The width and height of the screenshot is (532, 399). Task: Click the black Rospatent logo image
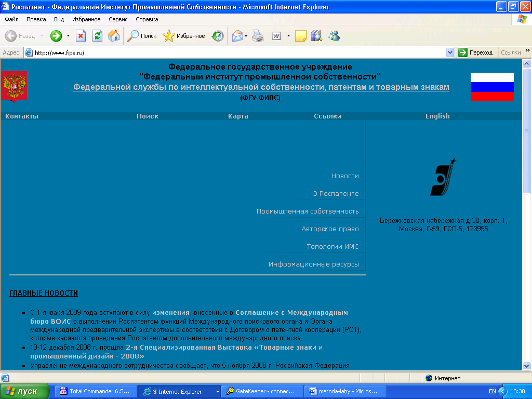pos(443,177)
